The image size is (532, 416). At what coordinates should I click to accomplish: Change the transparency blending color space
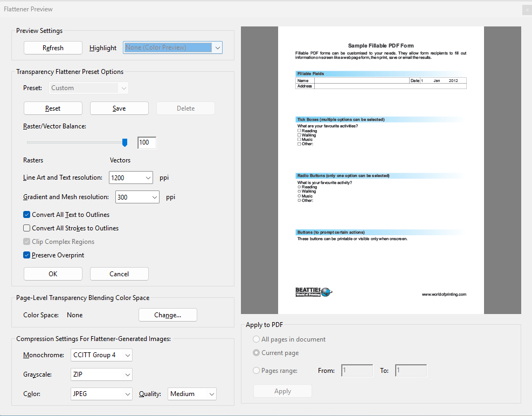pyautogui.click(x=168, y=315)
